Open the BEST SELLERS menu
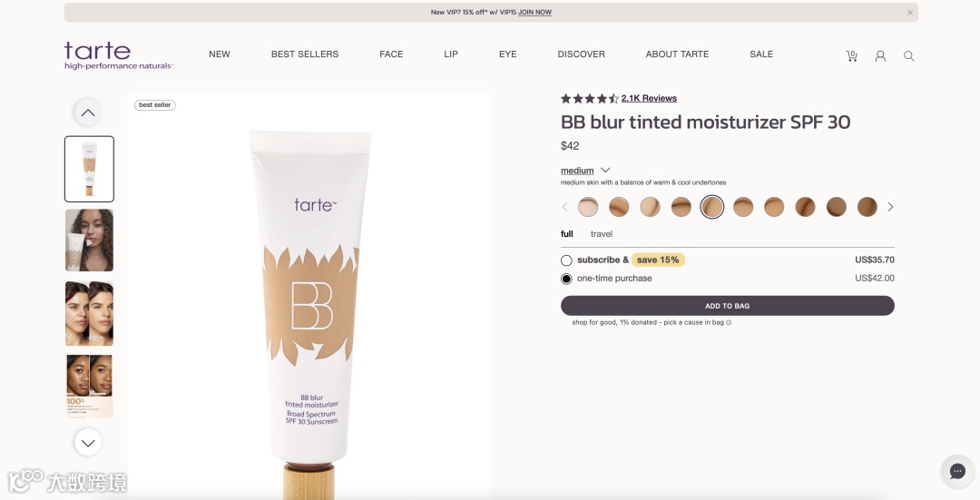 pyautogui.click(x=305, y=54)
